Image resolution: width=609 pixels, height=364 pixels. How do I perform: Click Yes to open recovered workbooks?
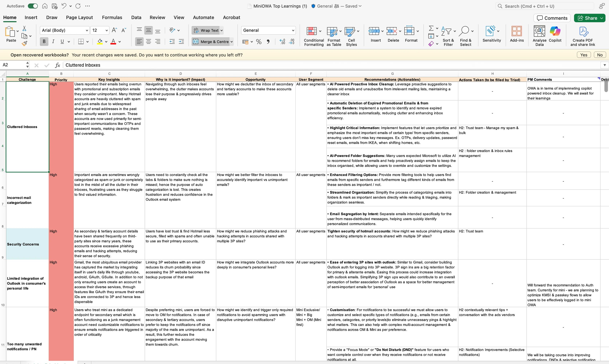coord(584,55)
